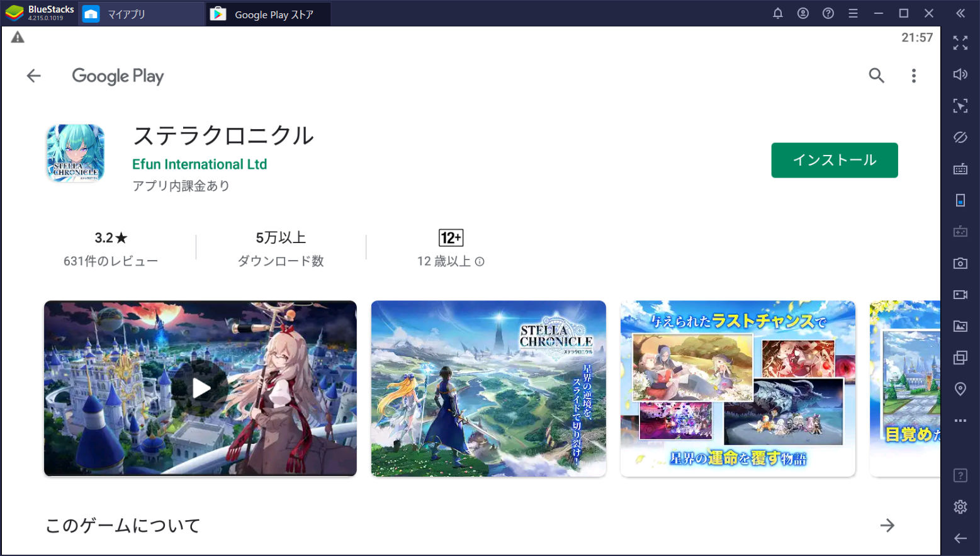Toggle fullscreen mode in sidebar
The image size is (980, 556).
(x=960, y=43)
